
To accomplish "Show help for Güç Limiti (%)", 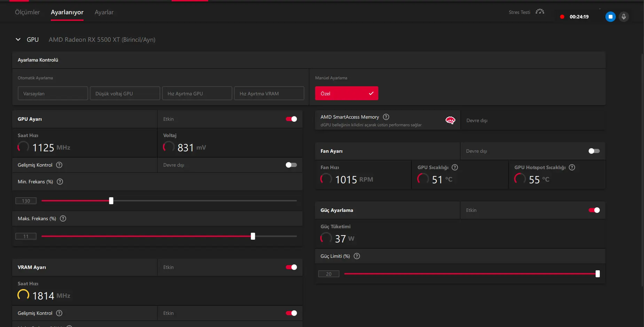I will pos(357,256).
